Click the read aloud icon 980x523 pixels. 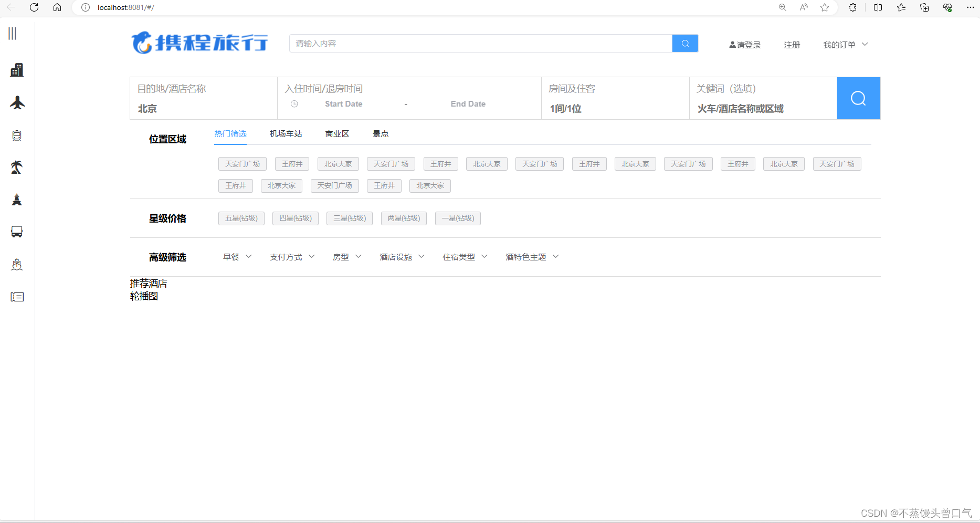click(804, 7)
